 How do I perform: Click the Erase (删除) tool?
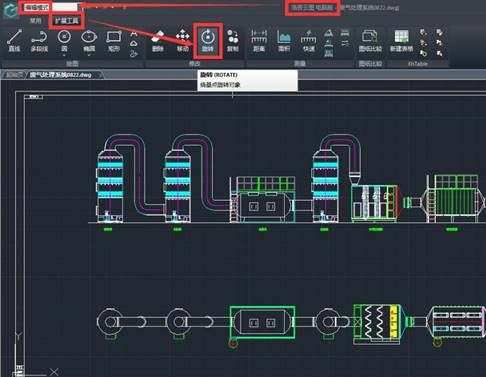[158, 41]
